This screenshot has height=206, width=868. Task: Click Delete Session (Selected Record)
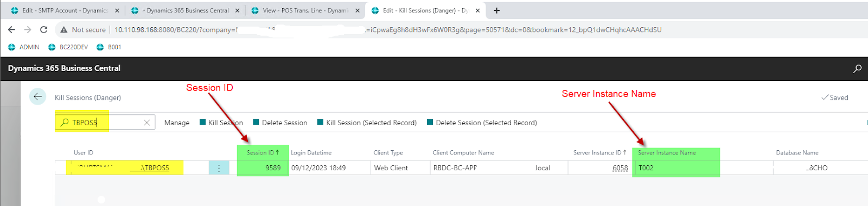482,123
